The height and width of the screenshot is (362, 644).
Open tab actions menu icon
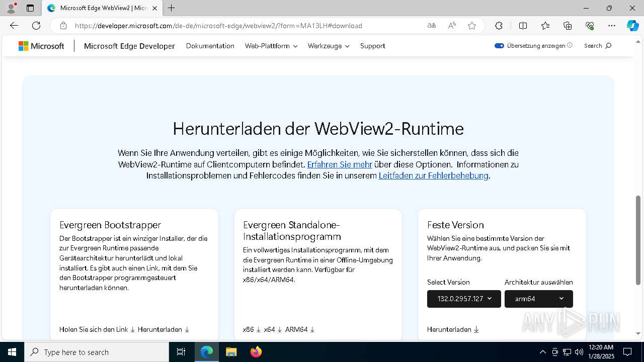pos(30,8)
